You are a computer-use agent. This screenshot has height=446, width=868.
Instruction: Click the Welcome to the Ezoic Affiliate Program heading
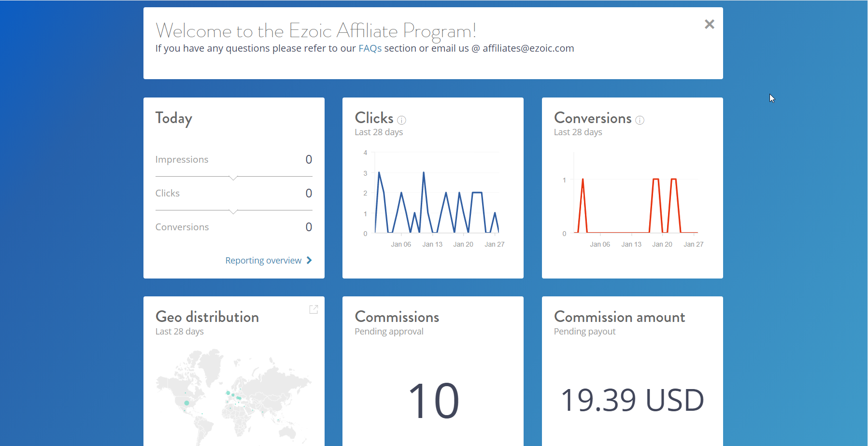[316, 30]
